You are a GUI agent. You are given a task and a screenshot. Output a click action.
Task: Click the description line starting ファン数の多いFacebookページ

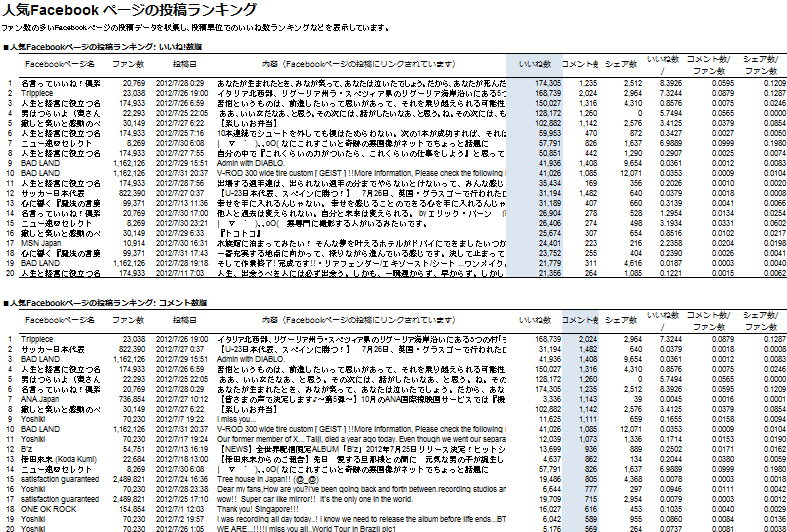click(196, 28)
